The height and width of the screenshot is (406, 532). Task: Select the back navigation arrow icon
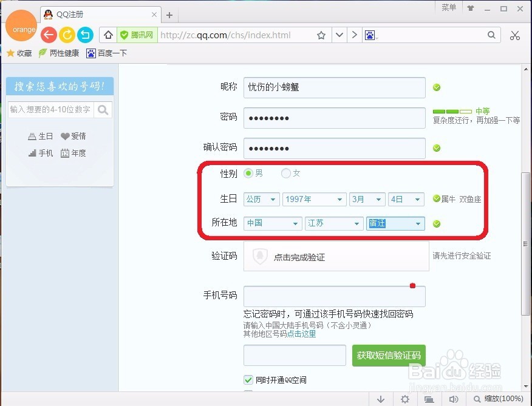click(x=49, y=35)
